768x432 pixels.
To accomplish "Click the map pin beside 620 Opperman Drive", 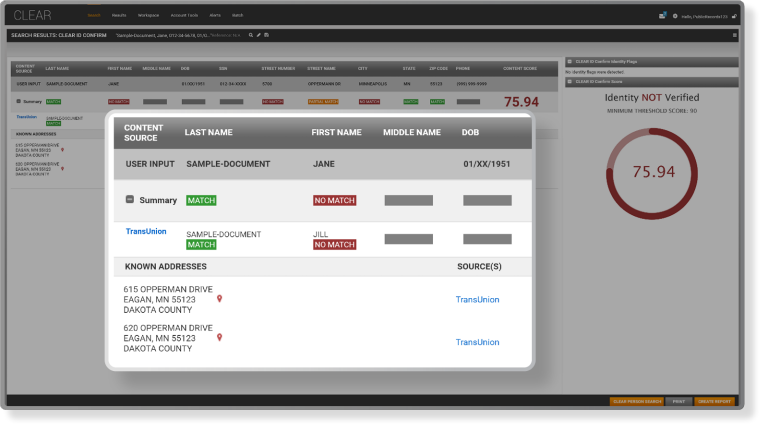I will [220, 338].
